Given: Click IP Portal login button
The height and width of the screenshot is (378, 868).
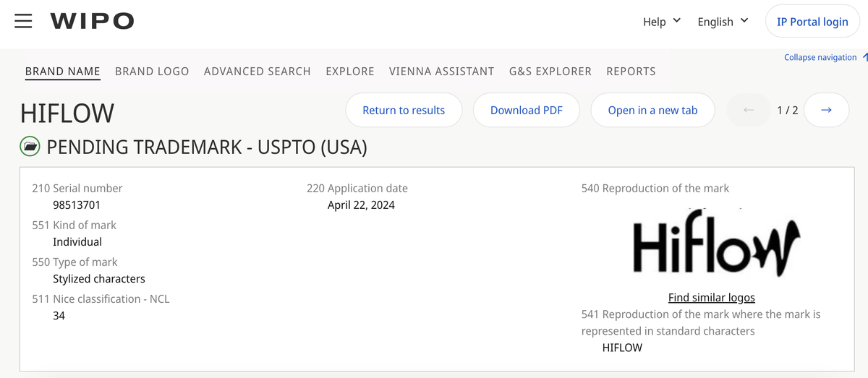Looking at the screenshot, I should [812, 22].
